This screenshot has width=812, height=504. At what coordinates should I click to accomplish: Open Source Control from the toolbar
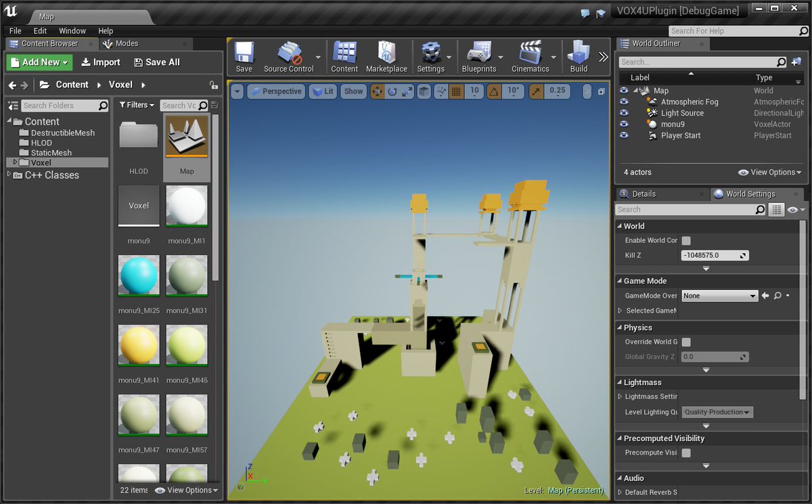[x=289, y=57]
